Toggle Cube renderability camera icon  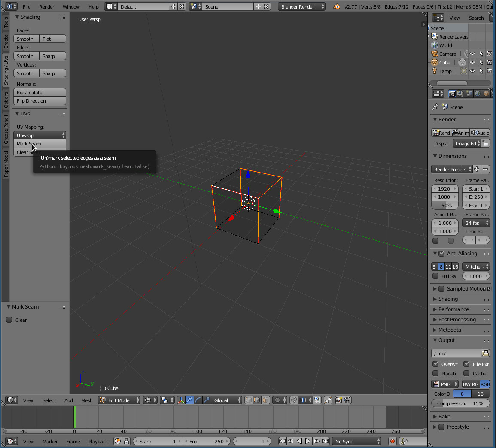(490, 62)
